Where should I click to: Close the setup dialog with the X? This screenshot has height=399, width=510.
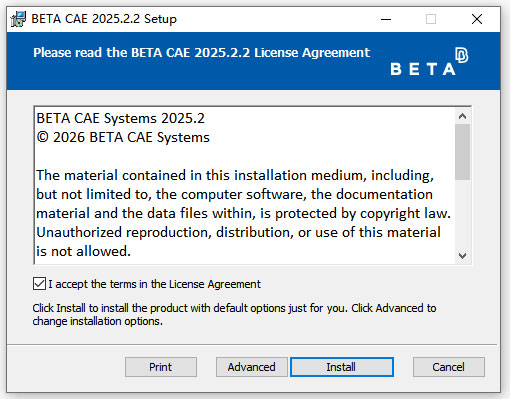click(477, 19)
